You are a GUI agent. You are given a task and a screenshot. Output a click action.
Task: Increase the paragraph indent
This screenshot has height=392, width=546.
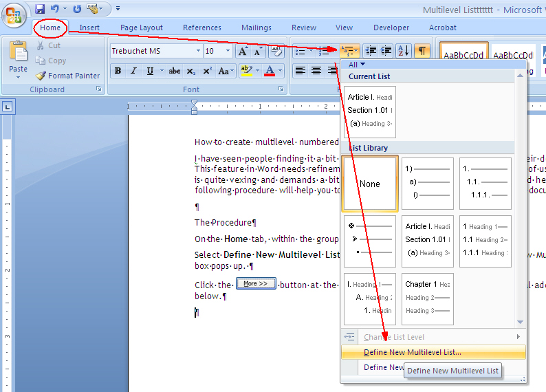[386, 51]
